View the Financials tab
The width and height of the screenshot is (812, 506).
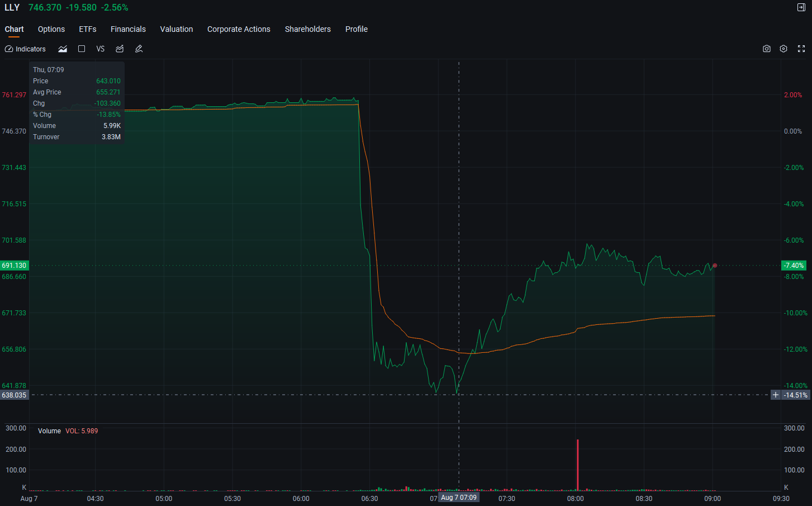128,29
